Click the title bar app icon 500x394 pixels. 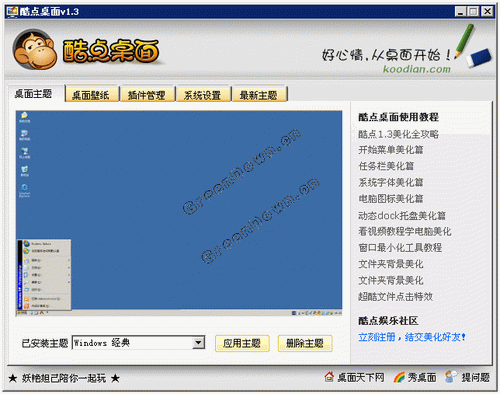click(x=12, y=12)
